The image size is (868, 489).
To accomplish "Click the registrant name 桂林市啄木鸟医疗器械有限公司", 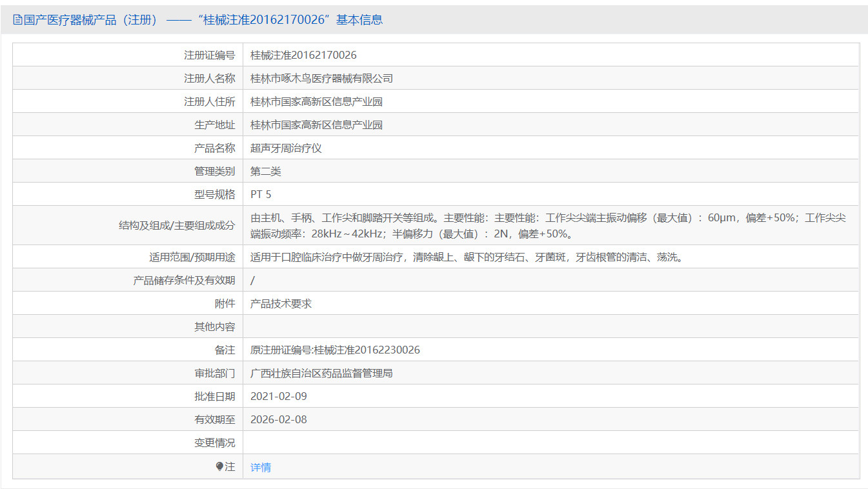I will [x=321, y=78].
